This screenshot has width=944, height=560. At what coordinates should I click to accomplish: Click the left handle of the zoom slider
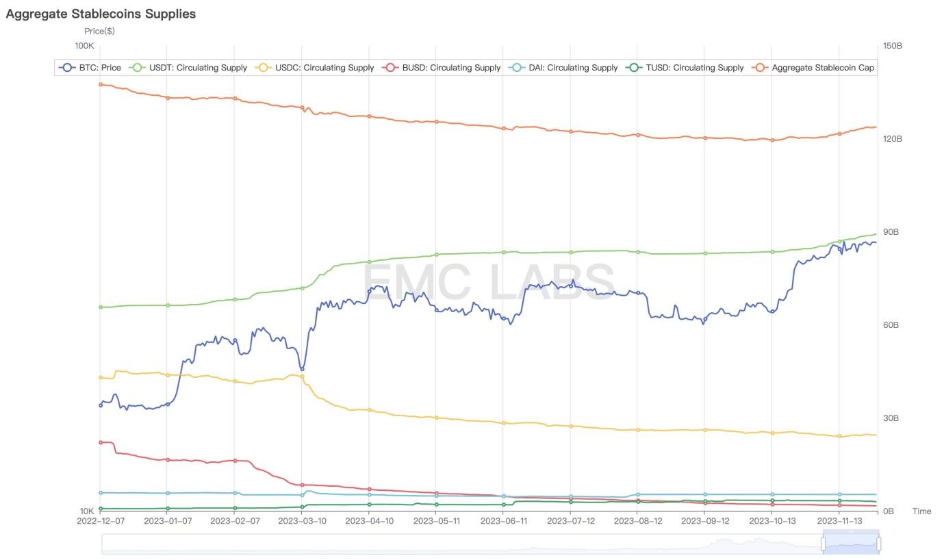pyautogui.click(x=824, y=544)
